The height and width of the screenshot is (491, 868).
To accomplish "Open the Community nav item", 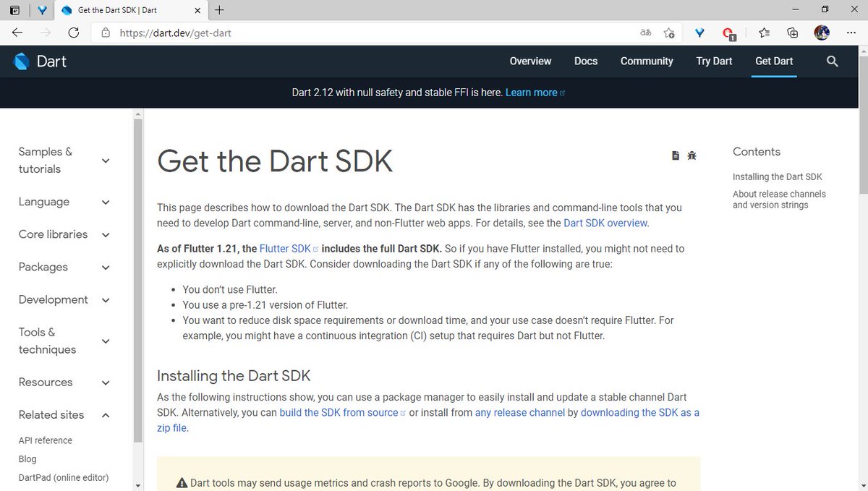I will click(647, 61).
